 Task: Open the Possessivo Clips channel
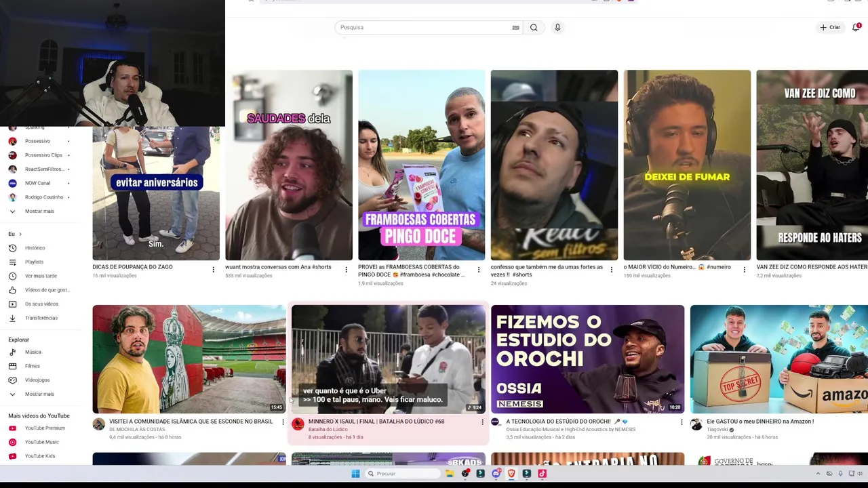click(x=43, y=155)
